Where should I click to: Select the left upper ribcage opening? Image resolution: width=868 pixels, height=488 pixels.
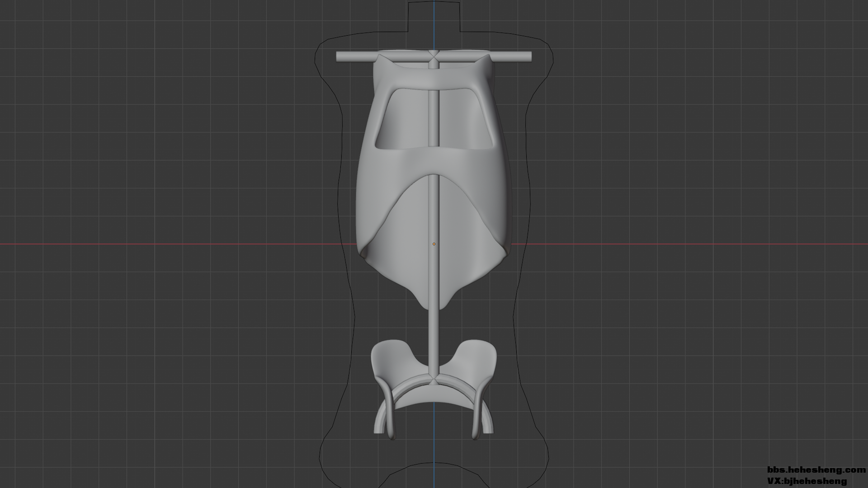pyautogui.click(x=402, y=118)
